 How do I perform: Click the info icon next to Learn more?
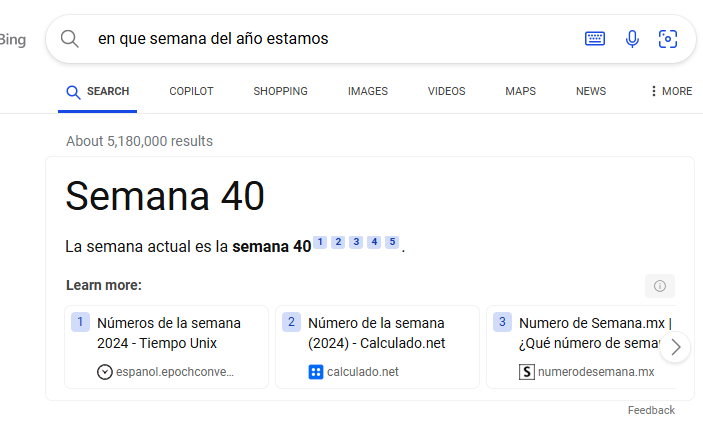[x=660, y=286]
